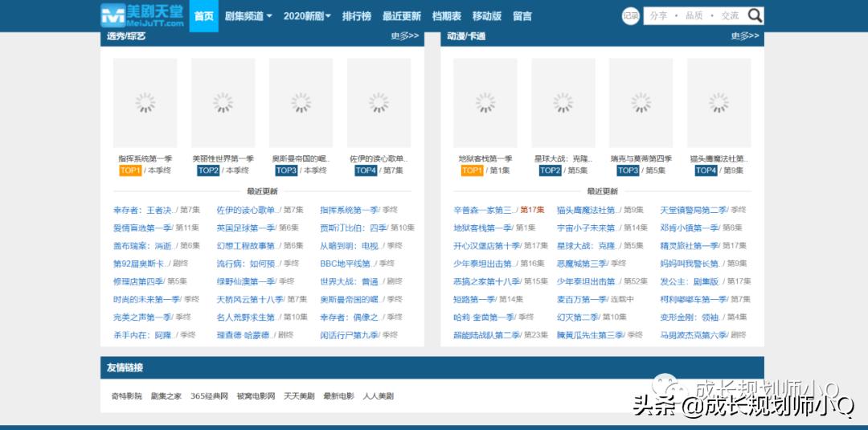Open the 超能陆战队第二季 link
This screenshot has width=868, height=430.
(x=486, y=335)
